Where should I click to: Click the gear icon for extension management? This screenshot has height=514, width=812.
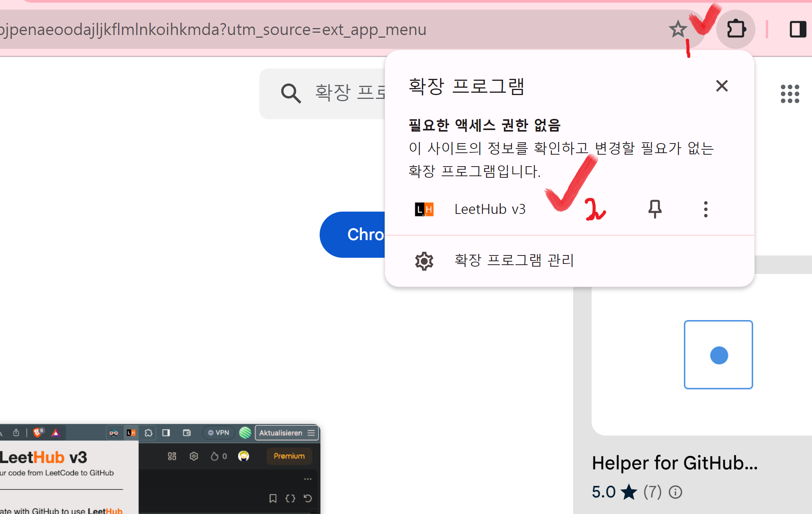coord(424,261)
